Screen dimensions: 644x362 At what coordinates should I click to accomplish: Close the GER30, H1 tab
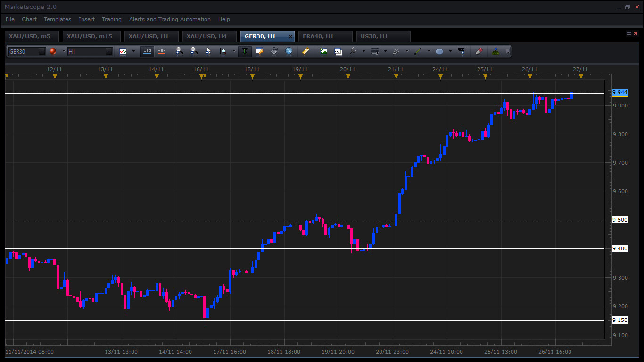[x=290, y=36]
